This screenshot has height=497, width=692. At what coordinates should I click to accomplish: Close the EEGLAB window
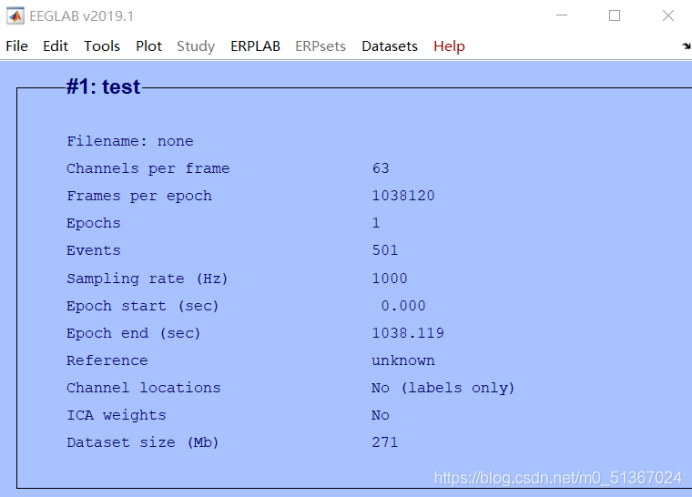pyautogui.click(x=668, y=15)
